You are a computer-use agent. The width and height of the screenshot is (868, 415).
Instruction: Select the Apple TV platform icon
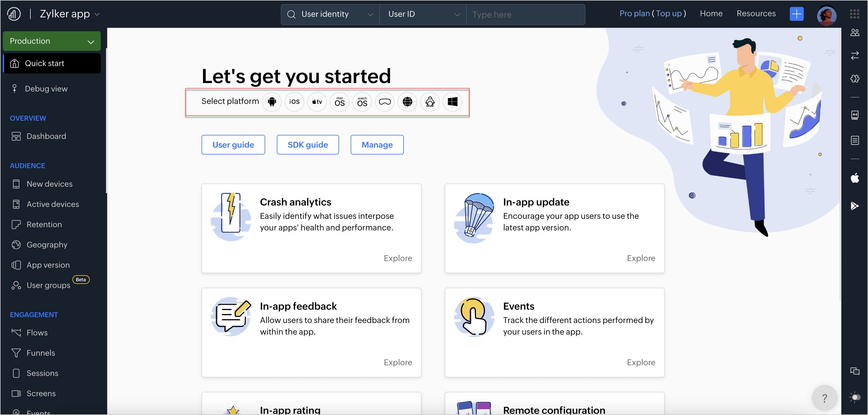tap(317, 102)
